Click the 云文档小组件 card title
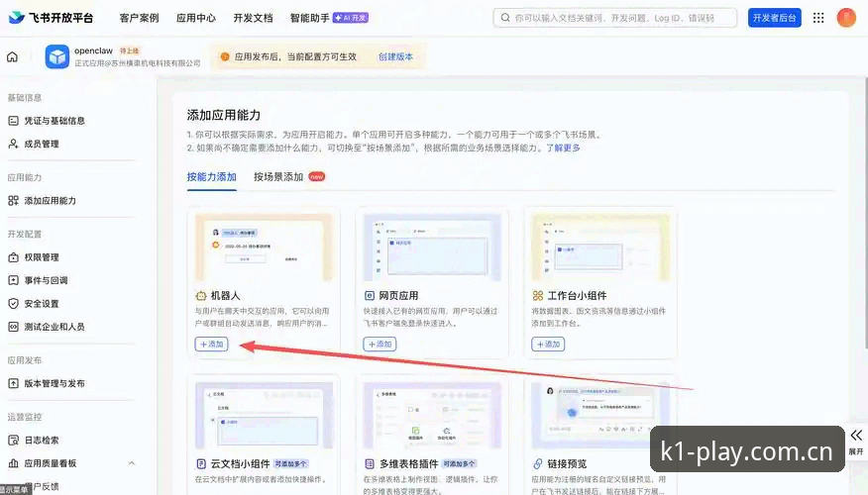 (x=240, y=463)
